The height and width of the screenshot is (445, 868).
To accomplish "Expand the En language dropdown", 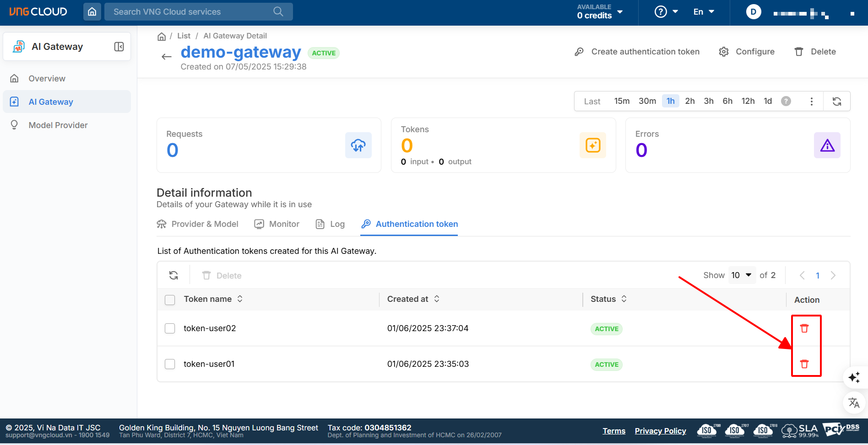I will [x=704, y=12].
